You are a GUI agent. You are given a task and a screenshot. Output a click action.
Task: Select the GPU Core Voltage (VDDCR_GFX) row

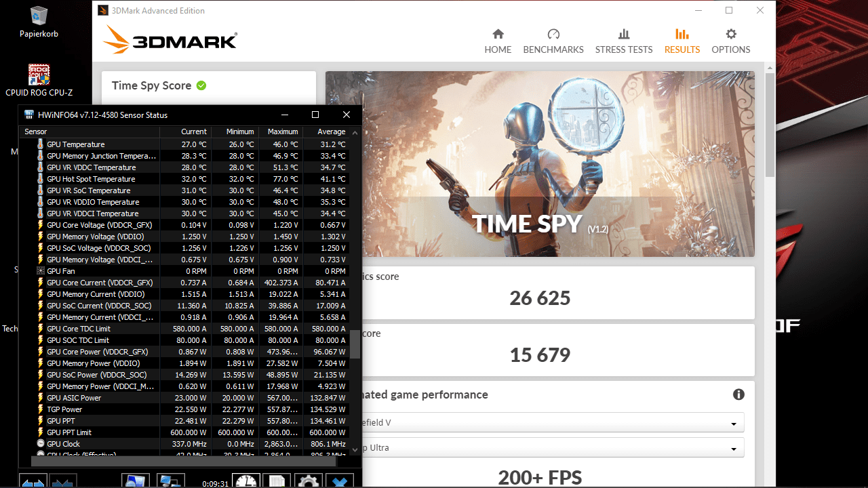tap(184, 225)
